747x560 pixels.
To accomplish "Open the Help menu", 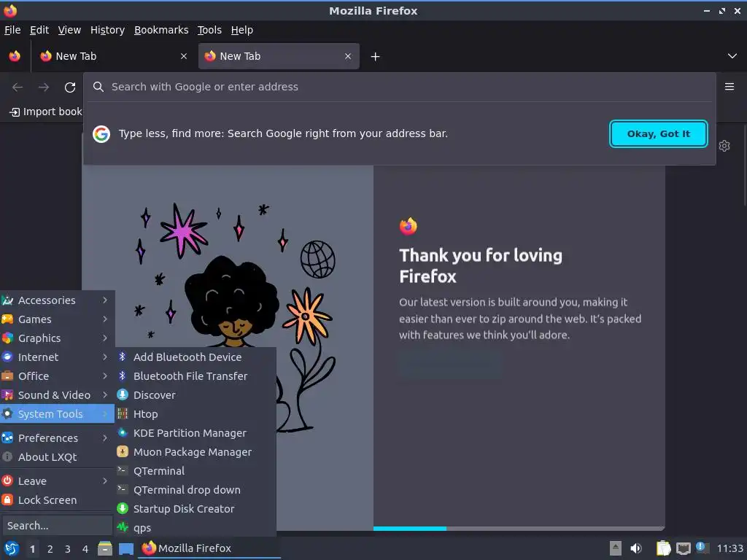I will point(242,30).
